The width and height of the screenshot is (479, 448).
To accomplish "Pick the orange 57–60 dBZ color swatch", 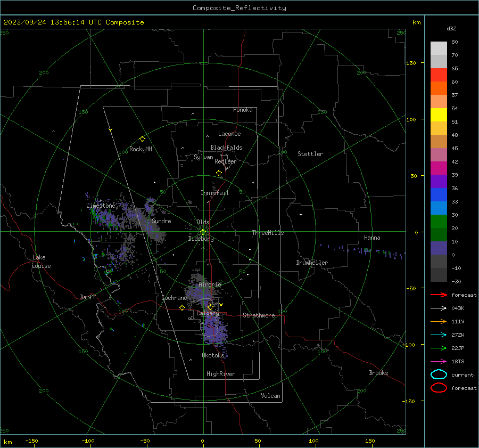I will click(x=439, y=88).
